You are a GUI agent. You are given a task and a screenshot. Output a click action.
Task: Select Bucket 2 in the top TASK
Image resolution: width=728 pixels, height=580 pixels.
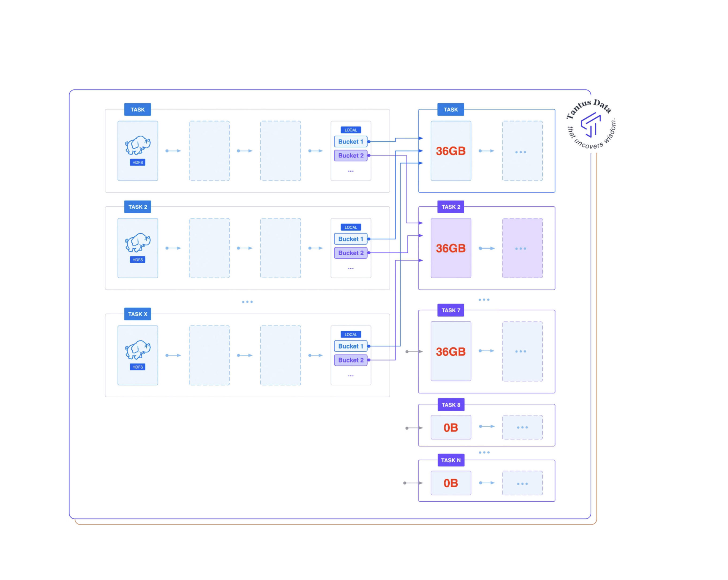[x=351, y=155]
